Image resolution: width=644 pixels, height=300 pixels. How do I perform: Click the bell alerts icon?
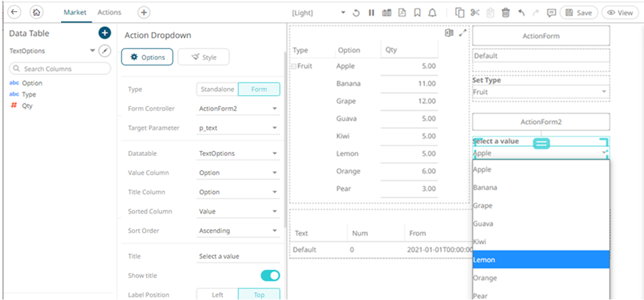433,13
